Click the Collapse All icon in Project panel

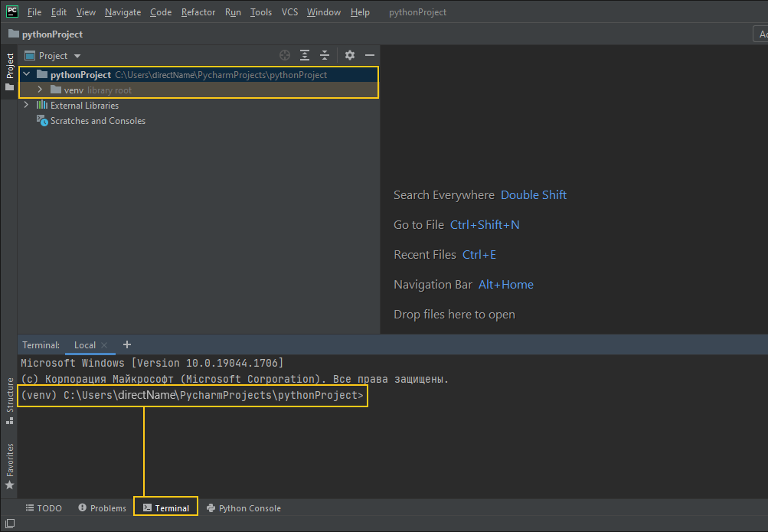click(x=325, y=55)
